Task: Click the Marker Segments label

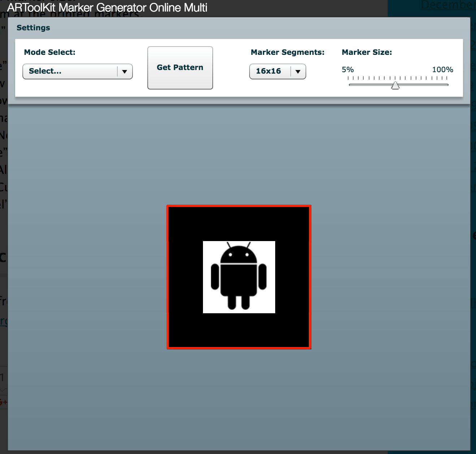Action: pyautogui.click(x=287, y=52)
